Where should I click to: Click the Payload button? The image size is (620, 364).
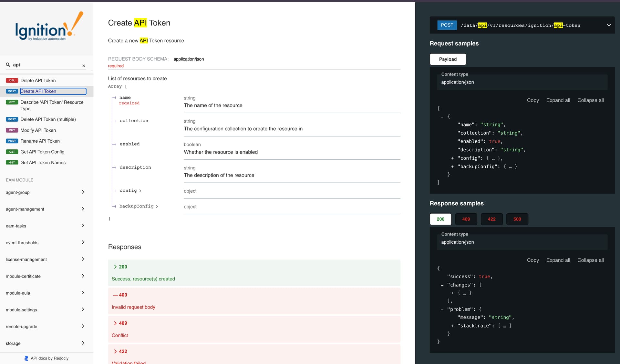point(448,59)
